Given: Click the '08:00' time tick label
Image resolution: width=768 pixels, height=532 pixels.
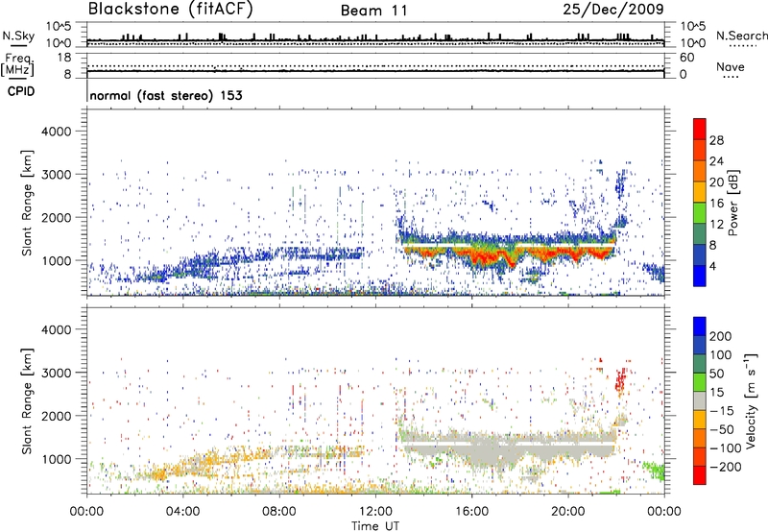Looking at the screenshot, I should point(279,512).
